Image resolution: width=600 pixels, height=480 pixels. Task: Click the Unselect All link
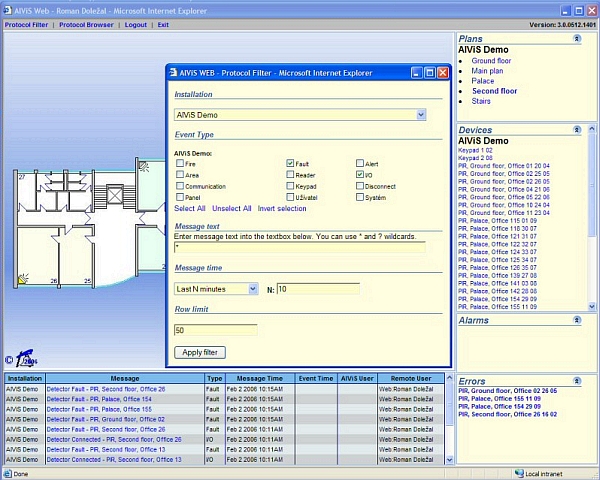click(x=232, y=209)
